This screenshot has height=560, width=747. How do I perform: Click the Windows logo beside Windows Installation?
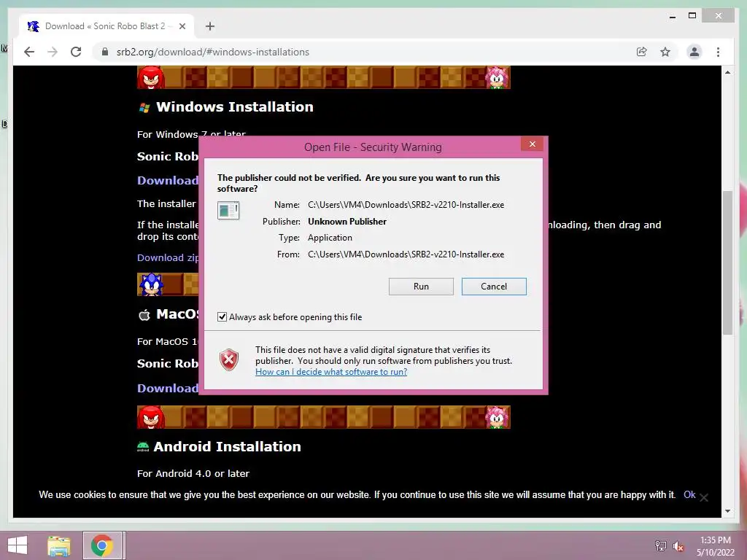click(x=144, y=108)
